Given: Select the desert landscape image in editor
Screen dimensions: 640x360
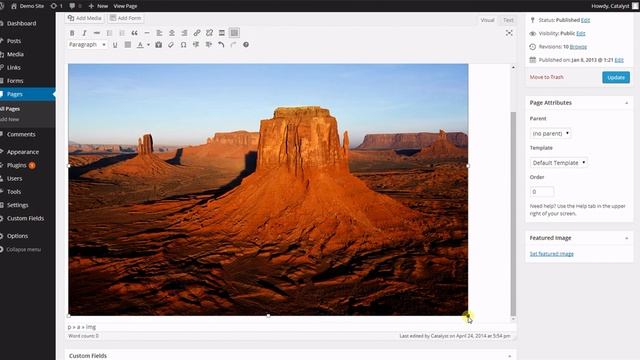Looking at the screenshot, I should (268, 189).
